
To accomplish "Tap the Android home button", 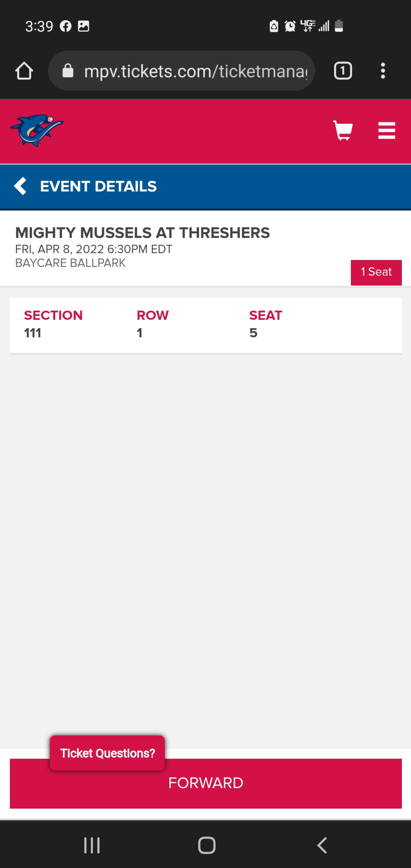I will click(x=206, y=845).
